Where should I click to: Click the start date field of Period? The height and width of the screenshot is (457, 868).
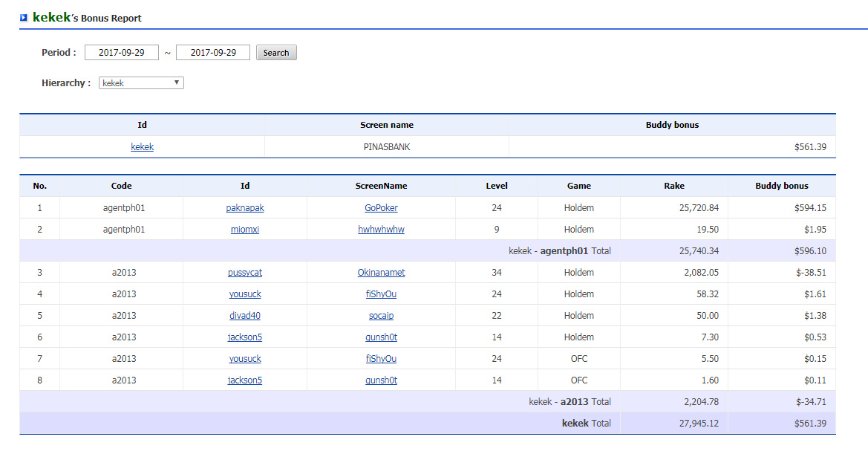tap(122, 53)
